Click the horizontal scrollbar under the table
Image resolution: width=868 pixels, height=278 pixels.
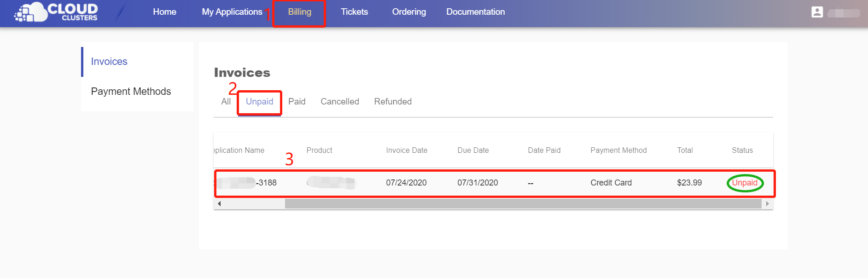pyautogui.click(x=523, y=203)
